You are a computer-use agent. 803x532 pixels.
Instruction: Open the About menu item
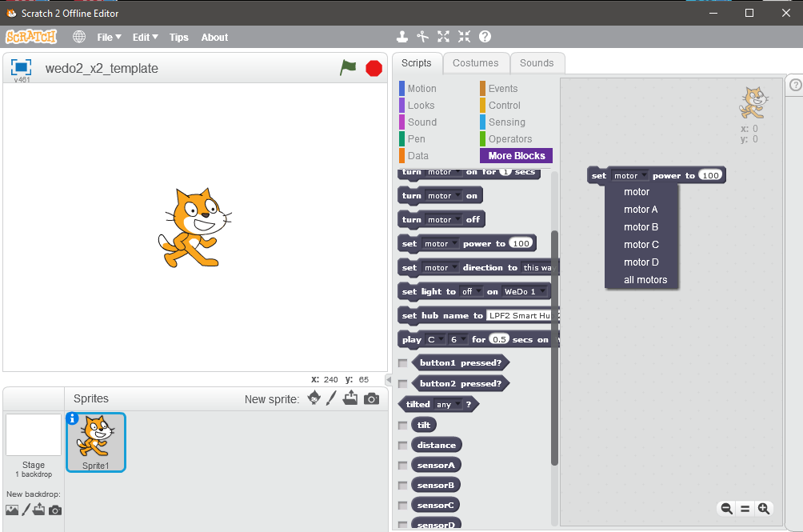click(214, 37)
